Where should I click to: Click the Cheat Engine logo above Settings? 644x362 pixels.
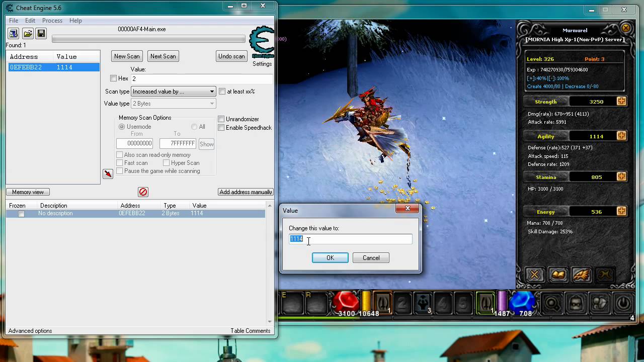tap(262, 42)
